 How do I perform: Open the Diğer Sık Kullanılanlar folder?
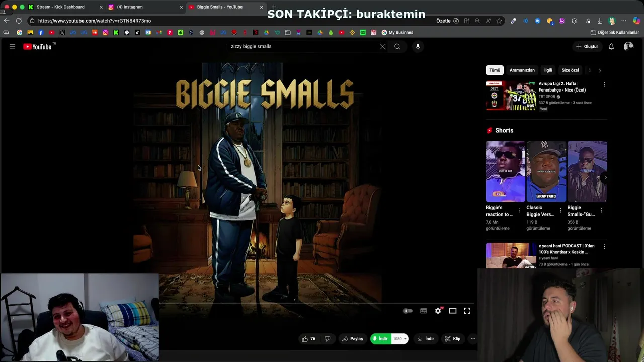(615, 32)
